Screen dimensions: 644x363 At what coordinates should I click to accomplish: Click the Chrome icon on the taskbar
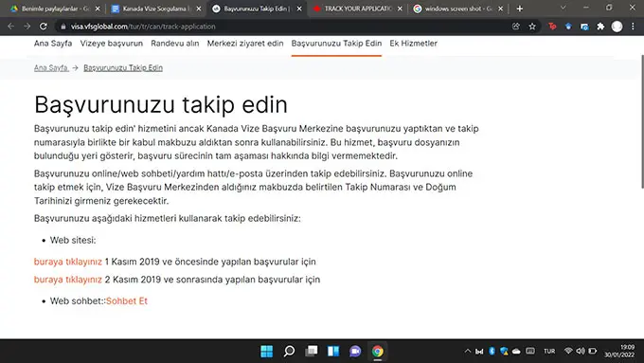[378, 352]
